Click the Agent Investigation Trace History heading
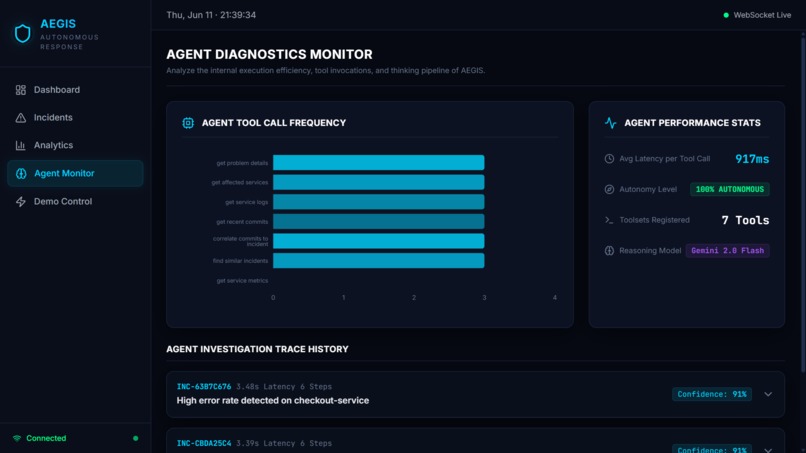806x453 pixels. pos(257,349)
